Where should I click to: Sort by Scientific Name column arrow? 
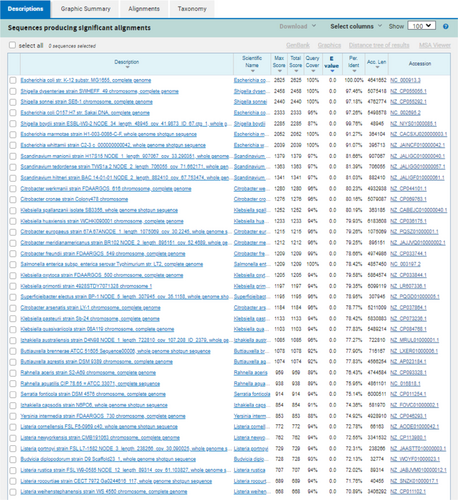pos(252,71)
